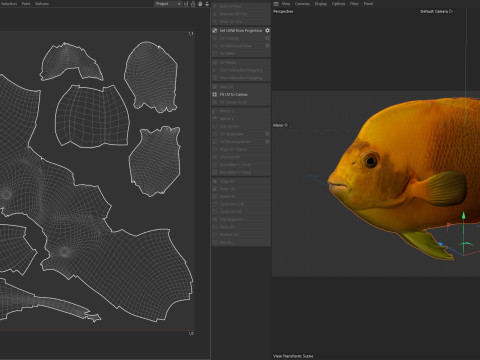Click View Transform: Scene status text
Screen dimensions: 480x360
click(x=293, y=356)
